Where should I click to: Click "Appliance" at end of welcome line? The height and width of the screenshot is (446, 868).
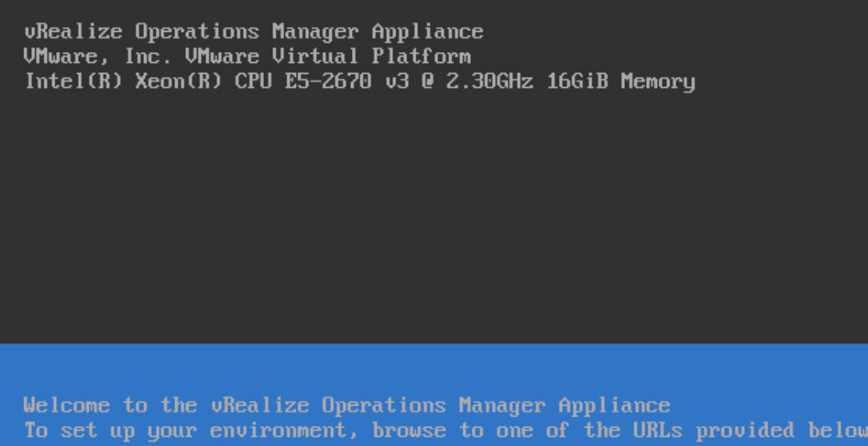pyautogui.click(x=614, y=406)
